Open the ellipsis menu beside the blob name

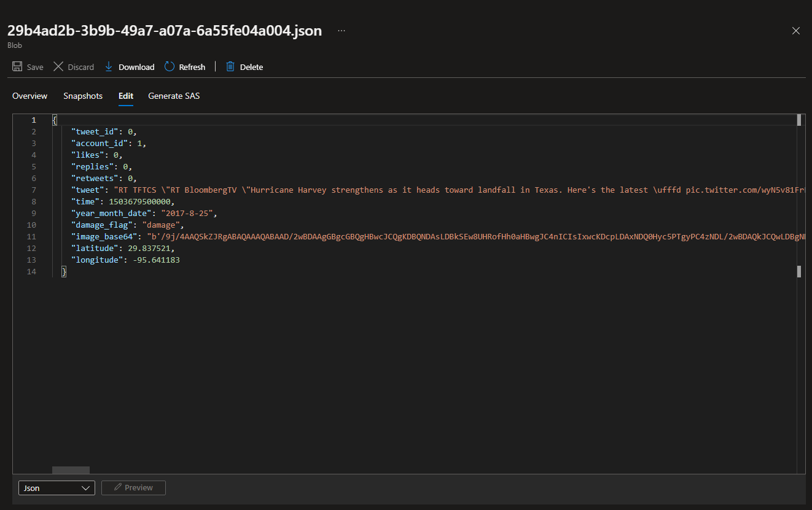coord(342,31)
